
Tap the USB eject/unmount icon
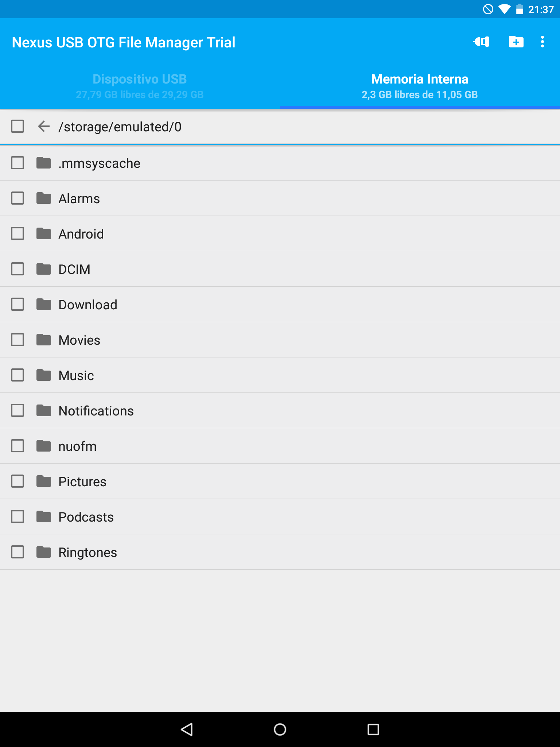coord(481,42)
